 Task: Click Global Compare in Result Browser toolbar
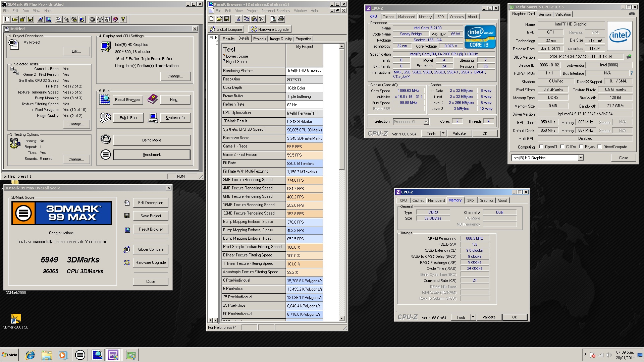click(x=226, y=29)
